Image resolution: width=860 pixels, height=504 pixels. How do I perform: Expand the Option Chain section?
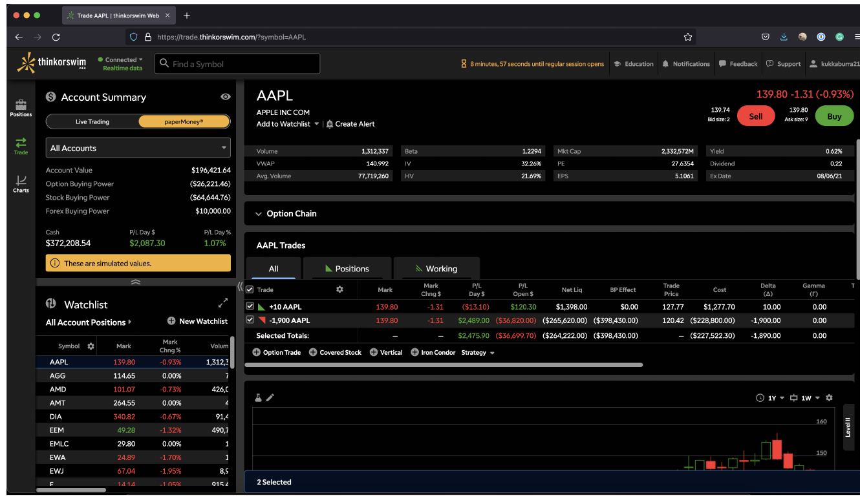[x=286, y=214]
